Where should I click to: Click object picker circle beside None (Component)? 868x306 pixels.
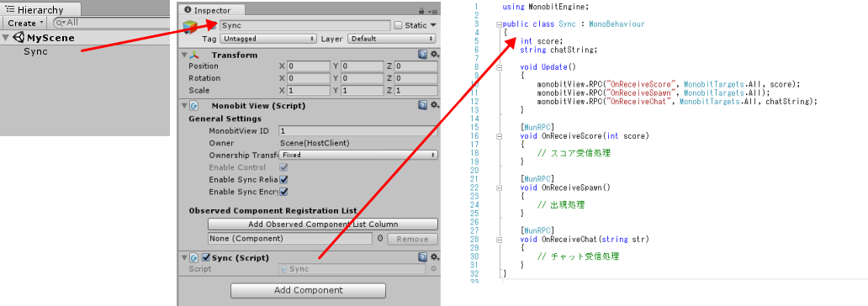pos(380,239)
